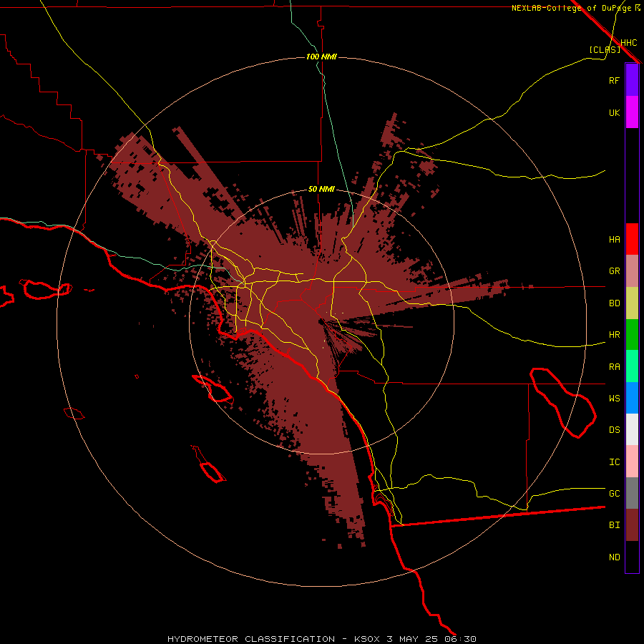Select the RA legend color swatch
Viewport: 644px width, 644px height.
coord(632,366)
